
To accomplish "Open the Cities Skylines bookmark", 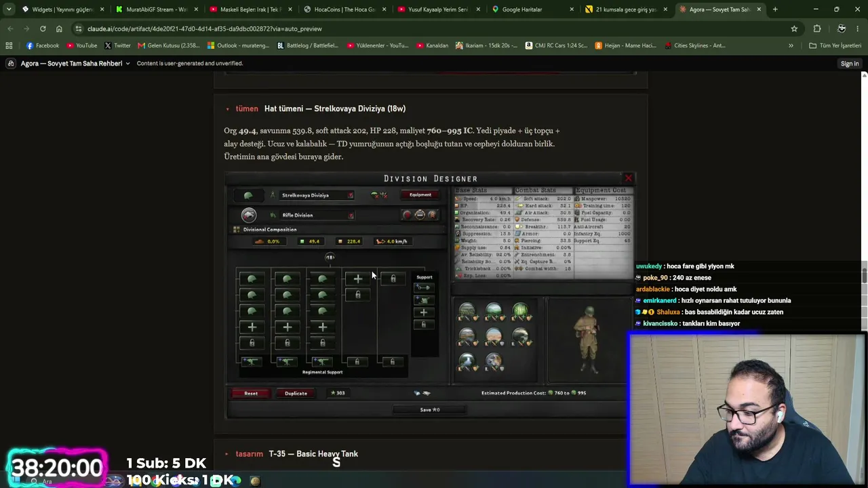I will (694, 45).
